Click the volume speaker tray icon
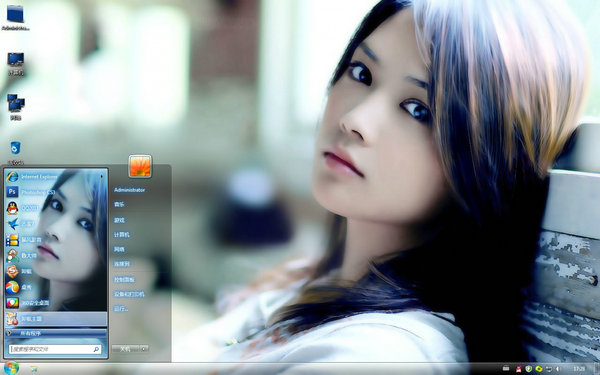The width and height of the screenshot is (600, 375). point(557,369)
